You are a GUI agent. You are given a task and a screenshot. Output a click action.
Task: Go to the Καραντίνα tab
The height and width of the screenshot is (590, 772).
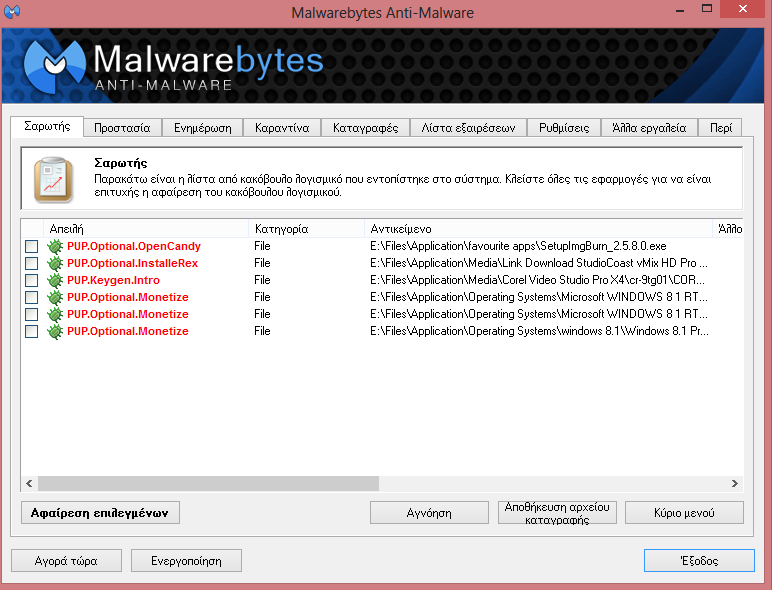pyautogui.click(x=282, y=128)
